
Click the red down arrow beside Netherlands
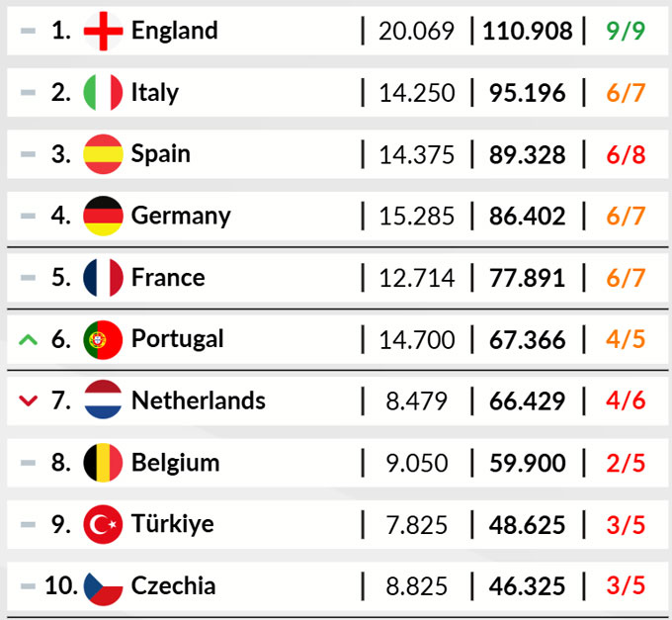(x=29, y=401)
